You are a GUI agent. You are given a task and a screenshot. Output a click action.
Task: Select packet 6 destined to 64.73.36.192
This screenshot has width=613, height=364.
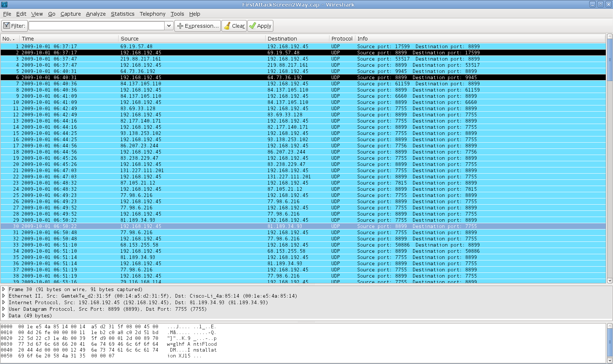click(303, 77)
